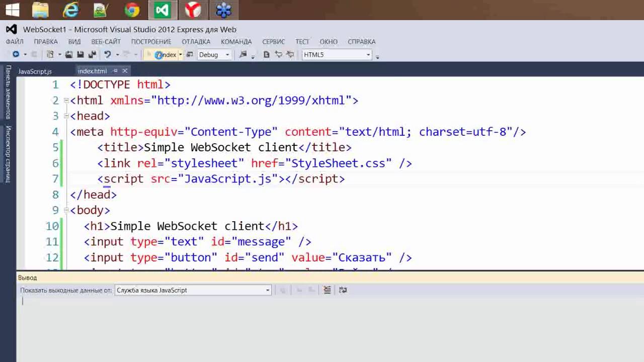Open the ТЕСТ menu

point(302,42)
